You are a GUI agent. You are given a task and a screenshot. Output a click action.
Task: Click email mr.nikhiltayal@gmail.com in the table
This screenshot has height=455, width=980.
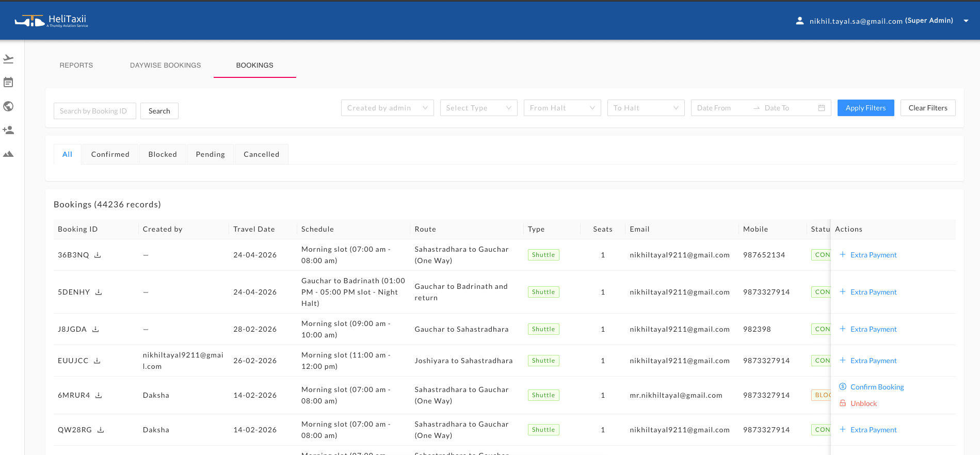[676, 395]
